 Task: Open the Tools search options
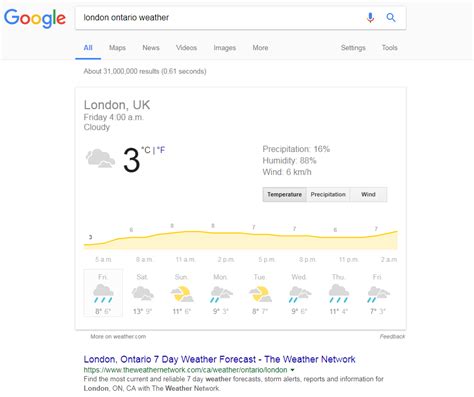389,48
